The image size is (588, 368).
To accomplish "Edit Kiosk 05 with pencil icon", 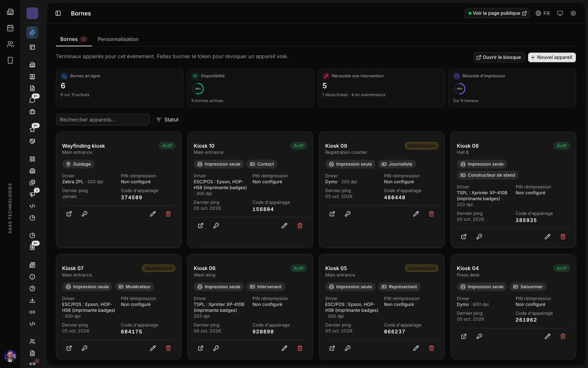I will pyautogui.click(x=416, y=348).
